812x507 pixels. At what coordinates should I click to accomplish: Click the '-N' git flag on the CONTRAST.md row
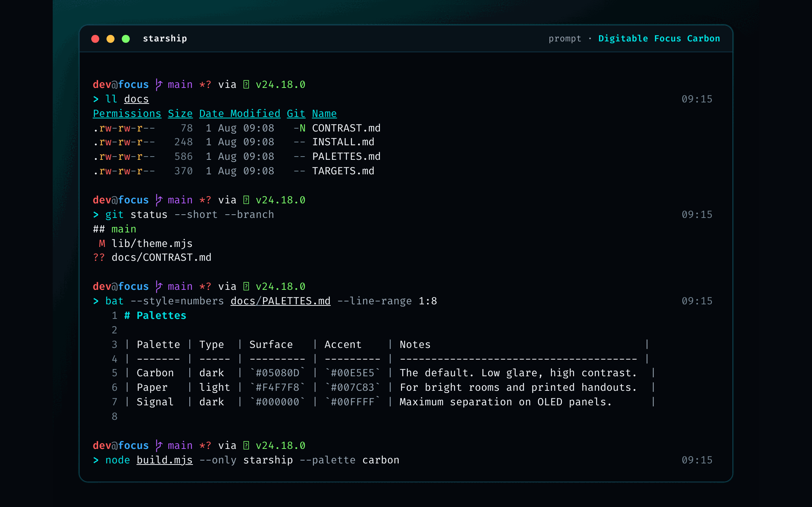point(300,128)
